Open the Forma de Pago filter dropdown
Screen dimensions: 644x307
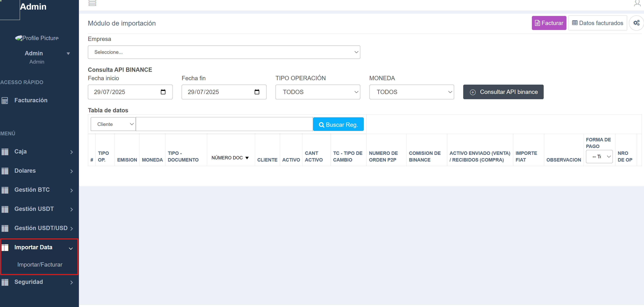599,157
